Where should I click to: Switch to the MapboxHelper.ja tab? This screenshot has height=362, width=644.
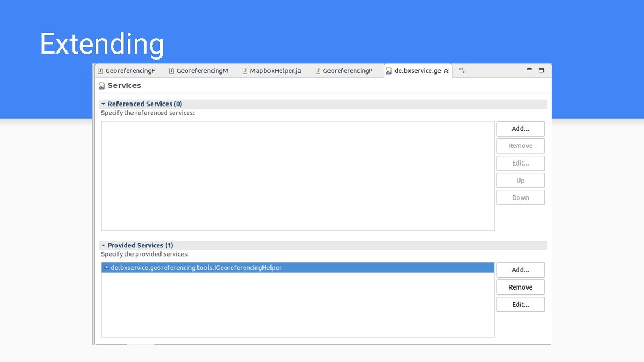(275, 71)
